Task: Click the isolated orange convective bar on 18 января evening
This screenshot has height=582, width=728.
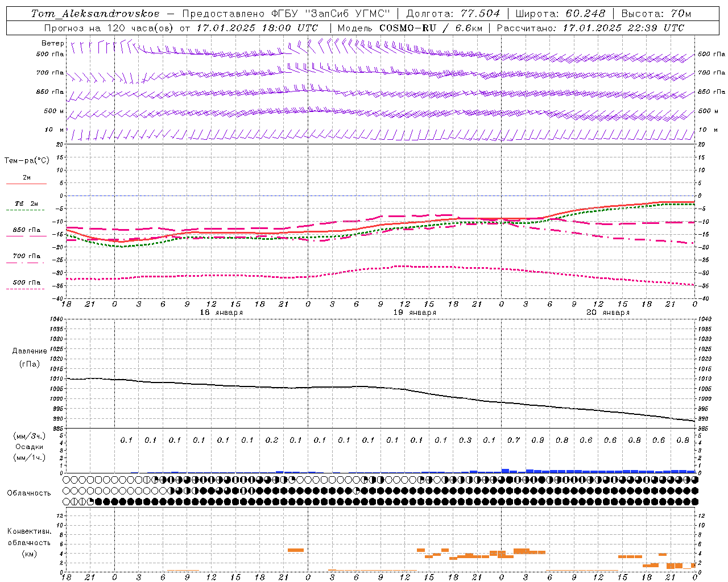Action: tap(296, 550)
